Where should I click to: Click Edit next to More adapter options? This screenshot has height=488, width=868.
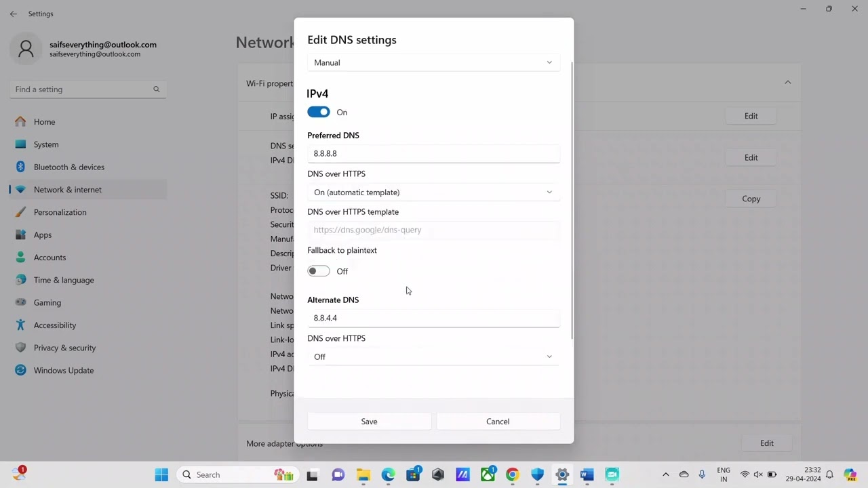pyautogui.click(x=767, y=443)
